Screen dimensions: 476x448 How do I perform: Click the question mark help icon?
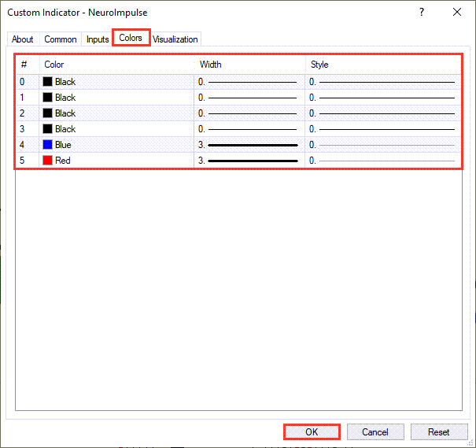[422, 13]
